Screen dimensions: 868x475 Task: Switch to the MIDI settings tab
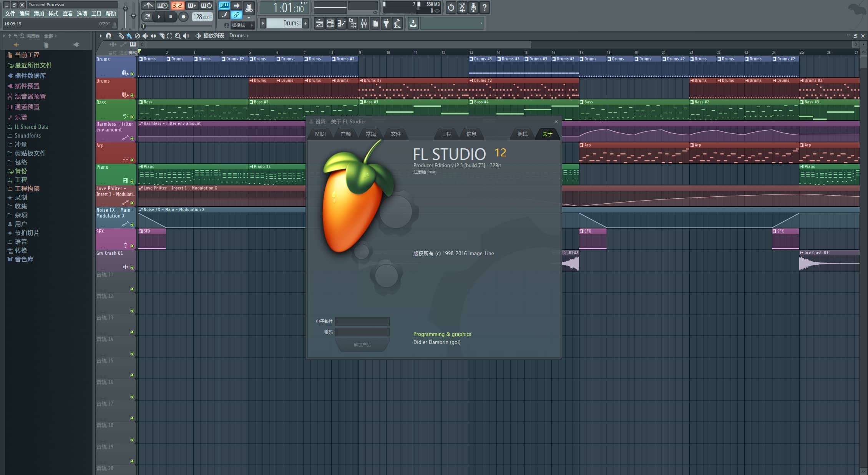pos(320,134)
